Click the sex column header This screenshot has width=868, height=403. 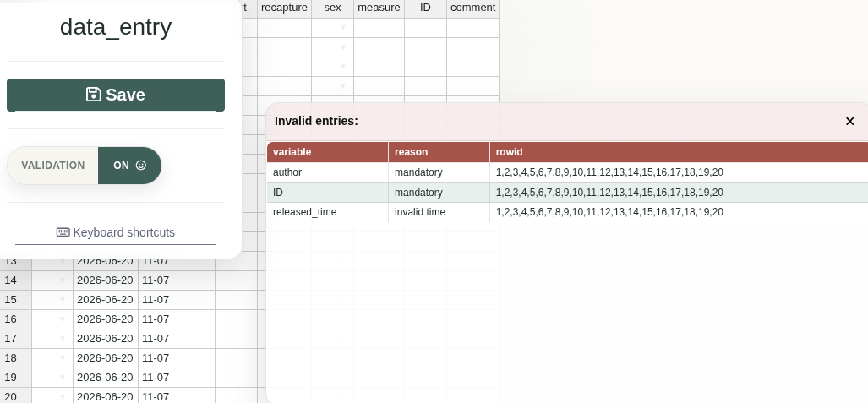click(x=332, y=8)
